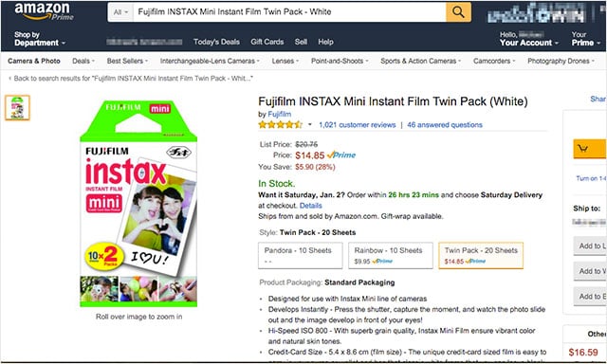Screen dimensions: 607x364
Task: Click the Fujifilm brand link
Action: point(280,114)
